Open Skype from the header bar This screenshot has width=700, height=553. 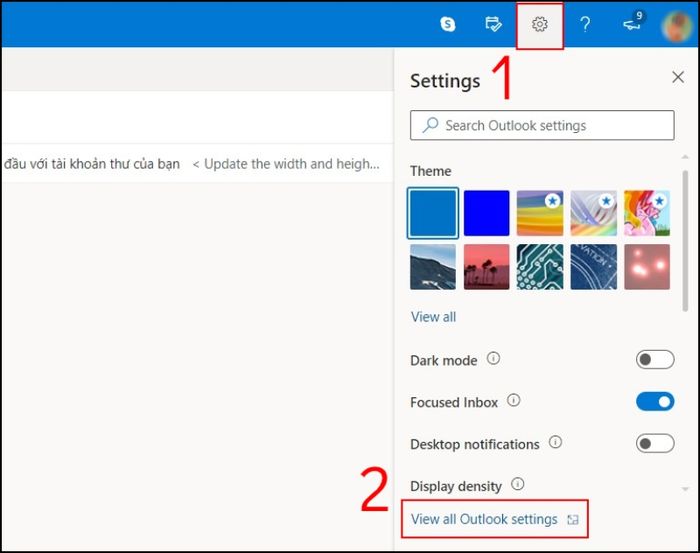click(x=447, y=24)
